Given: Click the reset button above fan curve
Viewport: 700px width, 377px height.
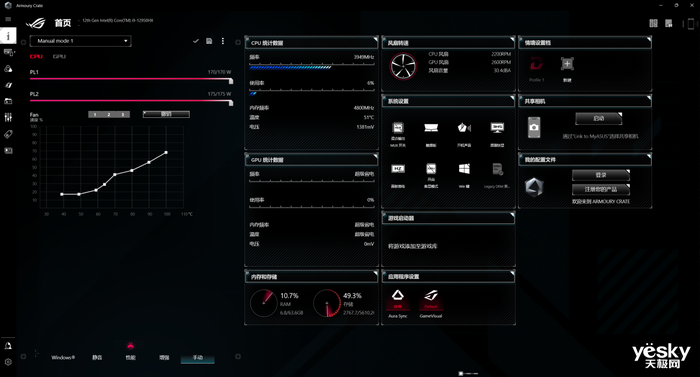Looking at the screenshot, I should 166,115.
